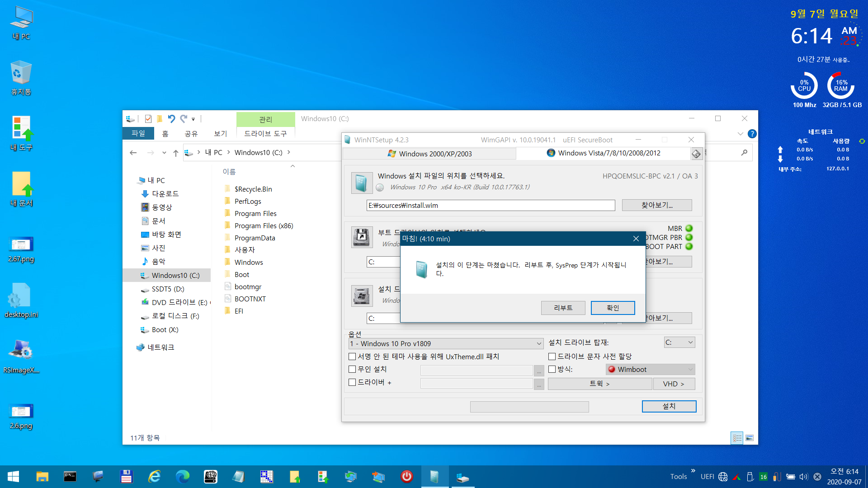This screenshot has width=868, height=488.
Task: Switch Explorer to large icons view
Action: tap(750, 438)
